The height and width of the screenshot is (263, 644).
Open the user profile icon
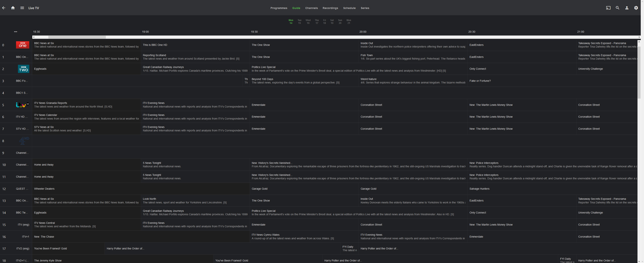pos(627,8)
